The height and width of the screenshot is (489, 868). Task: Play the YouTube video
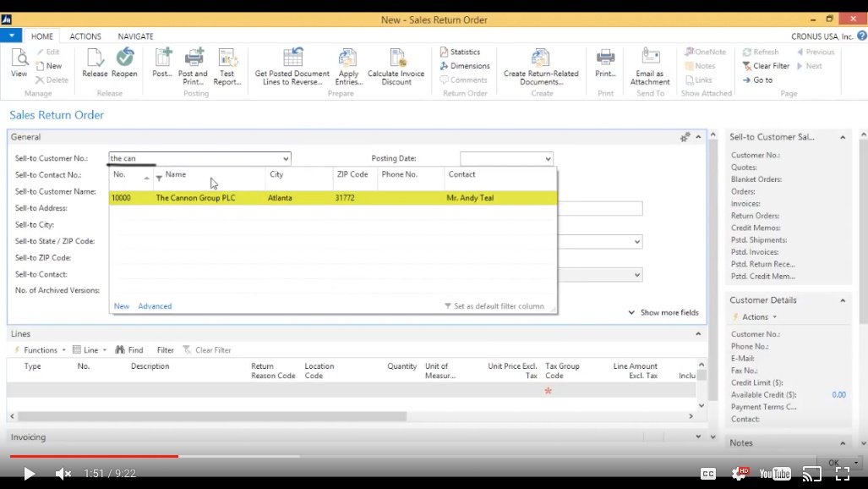point(29,474)
